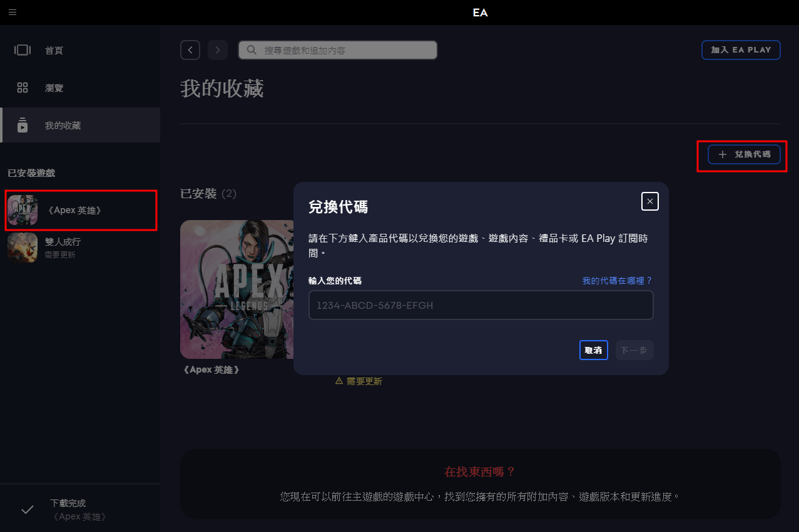Click the library icon beside 我的收藏
This screenshot has width=799, height=532.
[23, 125]
